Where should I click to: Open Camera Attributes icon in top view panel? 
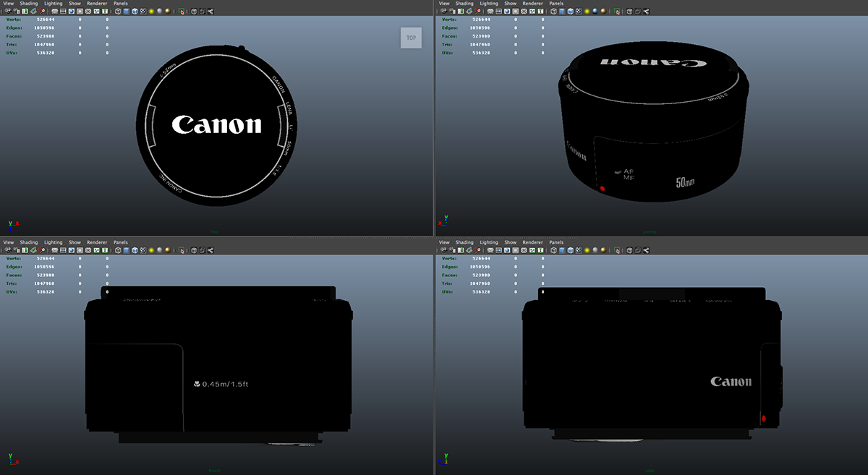tap(17, 12)
